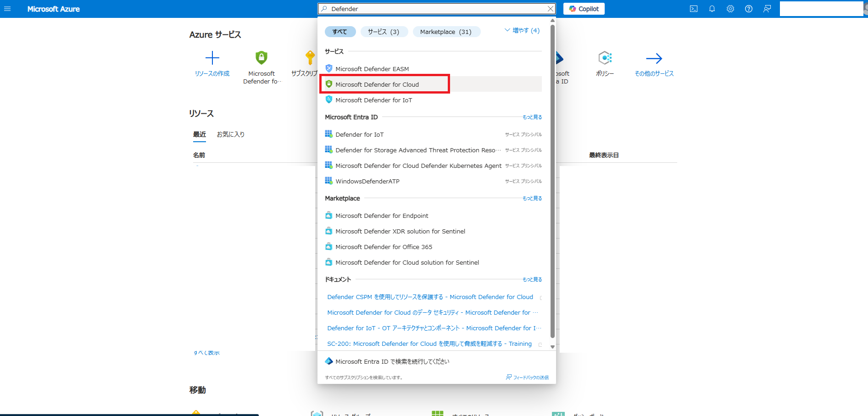The width and height of the screenshot is (868, 416).
Task: Open portal settings gear
Action: (x=730, y=9)
